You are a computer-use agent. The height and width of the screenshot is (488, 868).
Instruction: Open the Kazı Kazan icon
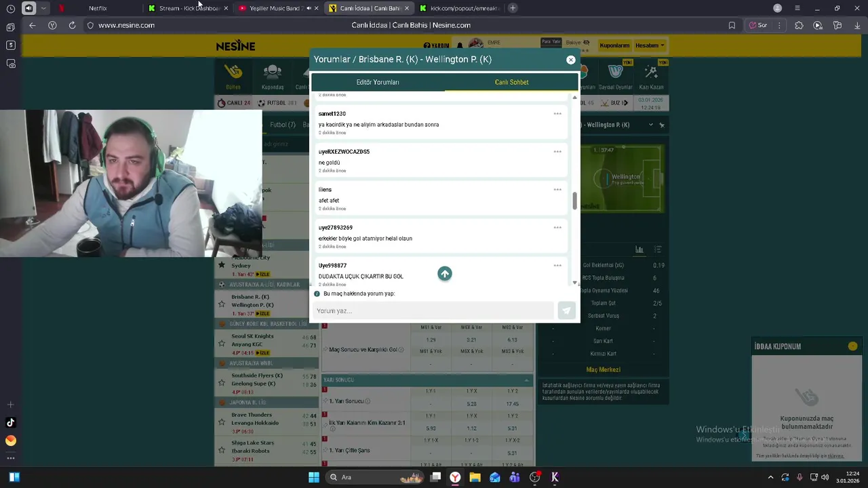pyautogui.click(x=652, y=76)
